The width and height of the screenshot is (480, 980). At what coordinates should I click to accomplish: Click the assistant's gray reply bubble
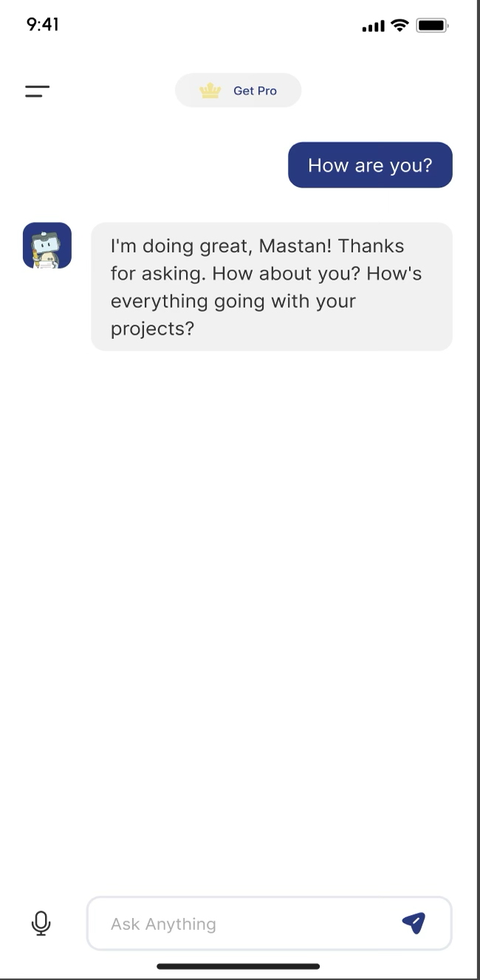(x=271, y=286)
